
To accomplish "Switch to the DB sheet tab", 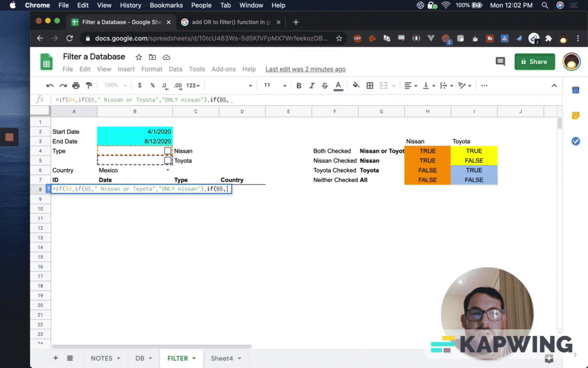I will point(143,358).
